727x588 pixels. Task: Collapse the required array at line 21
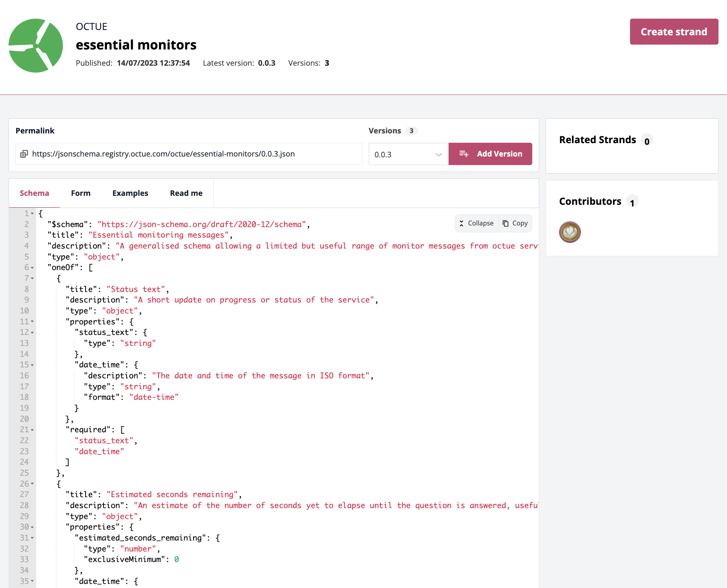click(x=32, y=430)
